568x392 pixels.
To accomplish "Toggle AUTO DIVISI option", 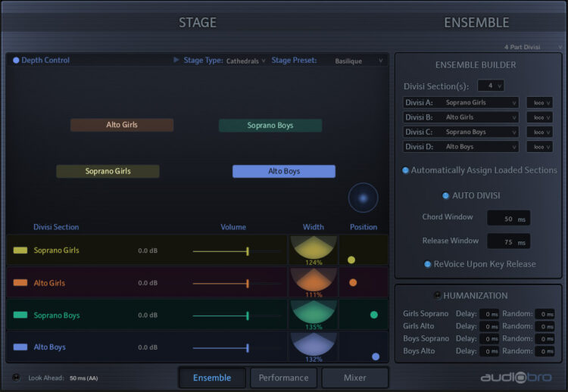I will pos(446,196).
